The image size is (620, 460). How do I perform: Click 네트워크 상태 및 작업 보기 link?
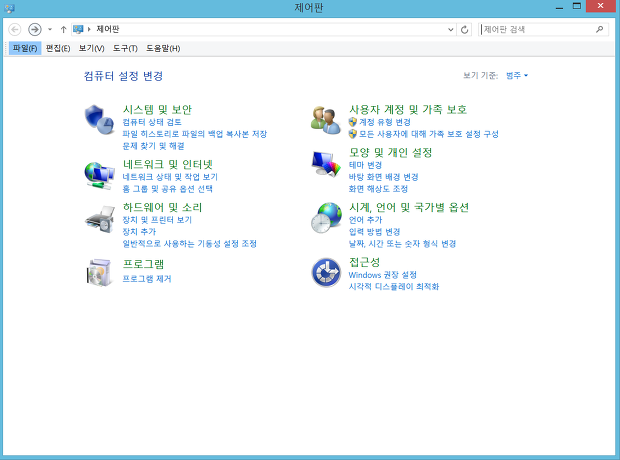tap(170, 176)
